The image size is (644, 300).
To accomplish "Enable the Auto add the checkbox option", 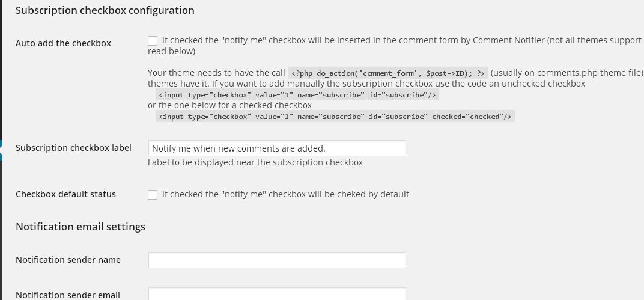I will [x=153, y=41].
